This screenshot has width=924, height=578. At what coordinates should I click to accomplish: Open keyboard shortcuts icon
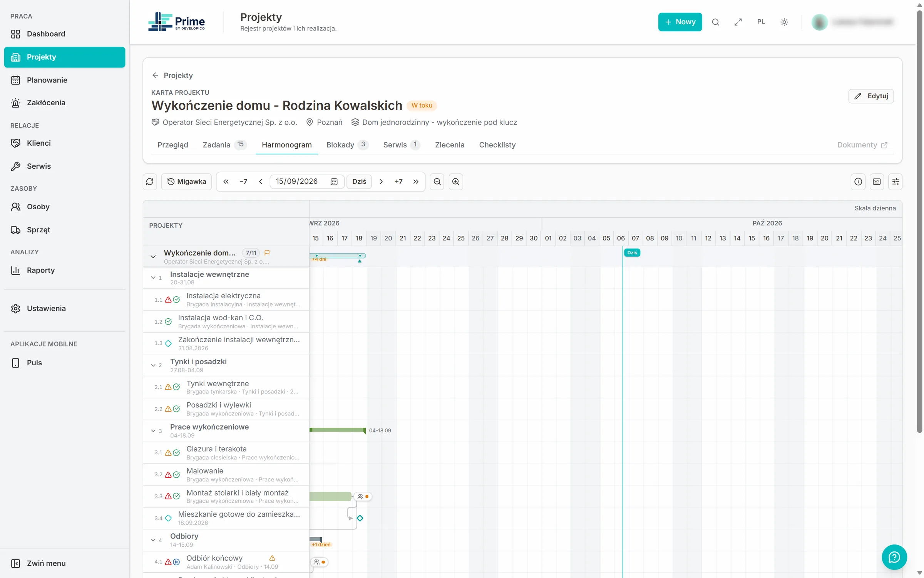[x=877, y=181]
